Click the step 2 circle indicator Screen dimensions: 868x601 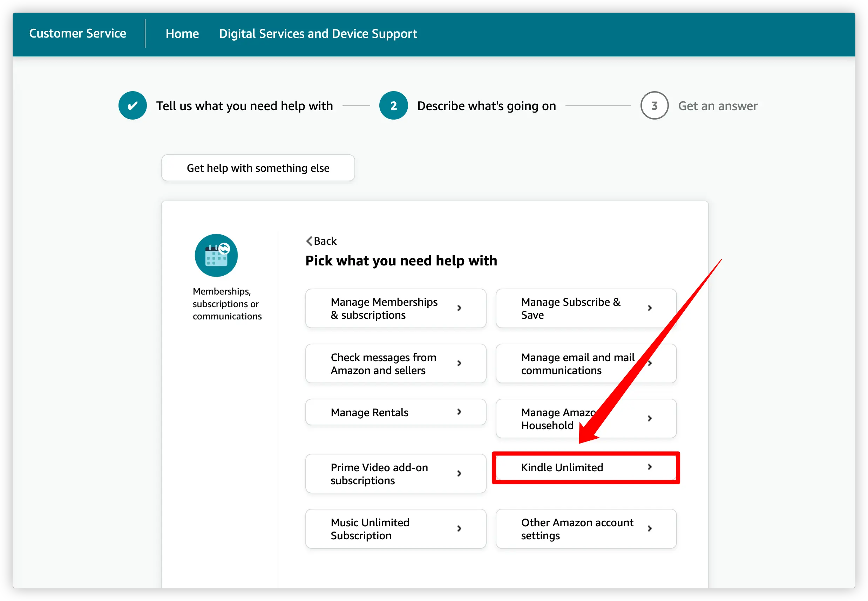(x=393, y=106)
